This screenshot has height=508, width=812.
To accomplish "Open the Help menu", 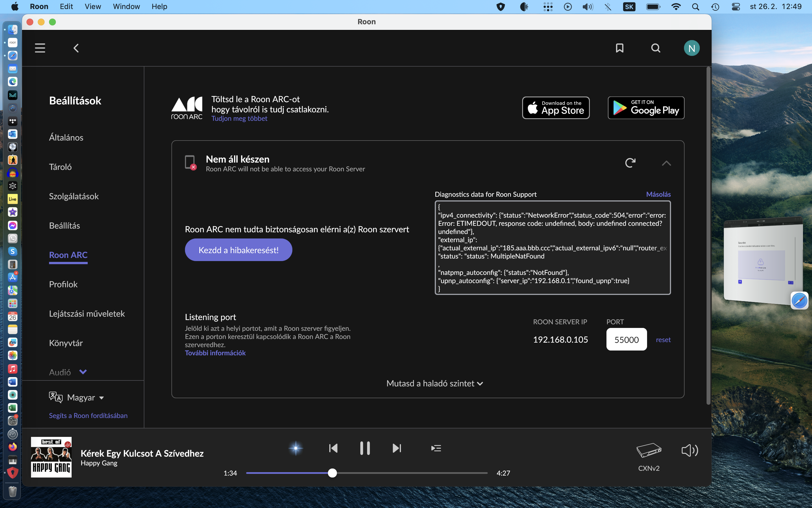I will [159, 6].
